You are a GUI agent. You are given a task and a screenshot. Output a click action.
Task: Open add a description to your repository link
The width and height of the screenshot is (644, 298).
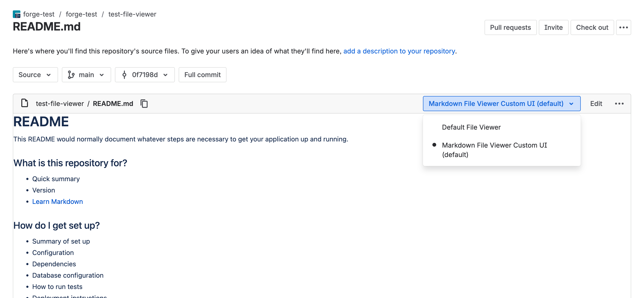click(399, 51)
